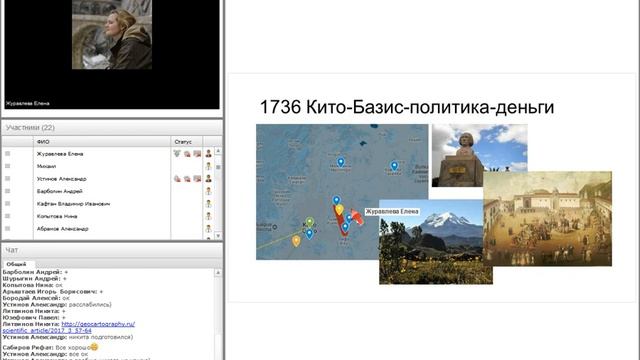Screen dimensions: 640x360
Task: Click the Участники (22) panel header
Action: [112, 128]
